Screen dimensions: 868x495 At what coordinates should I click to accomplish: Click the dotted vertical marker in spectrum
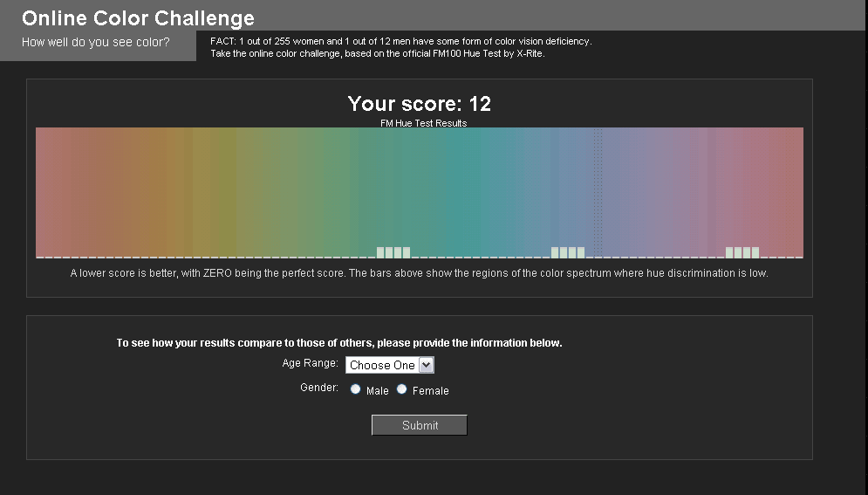click(598, 193)
